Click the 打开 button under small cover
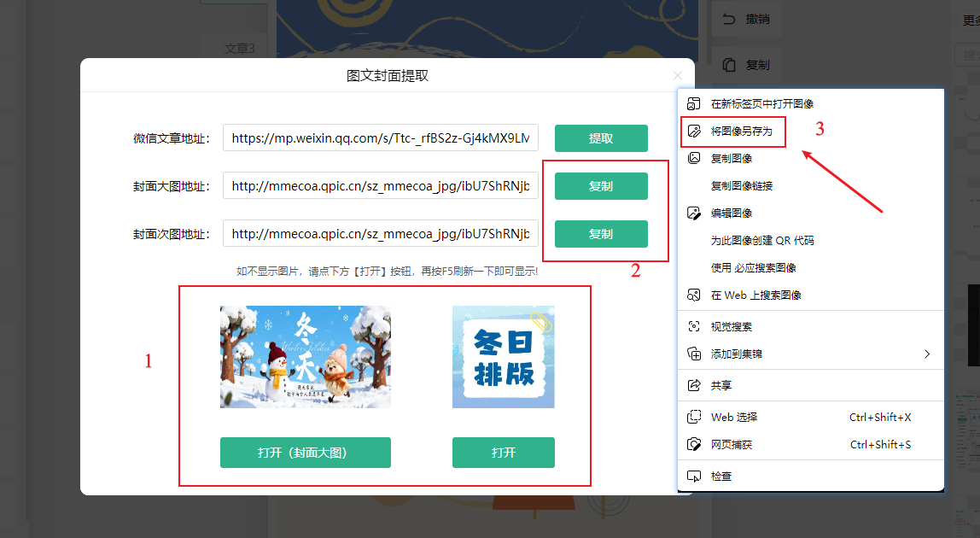This screenshot has height=538, width=980. pyautogui.click(x=503, y=453)
